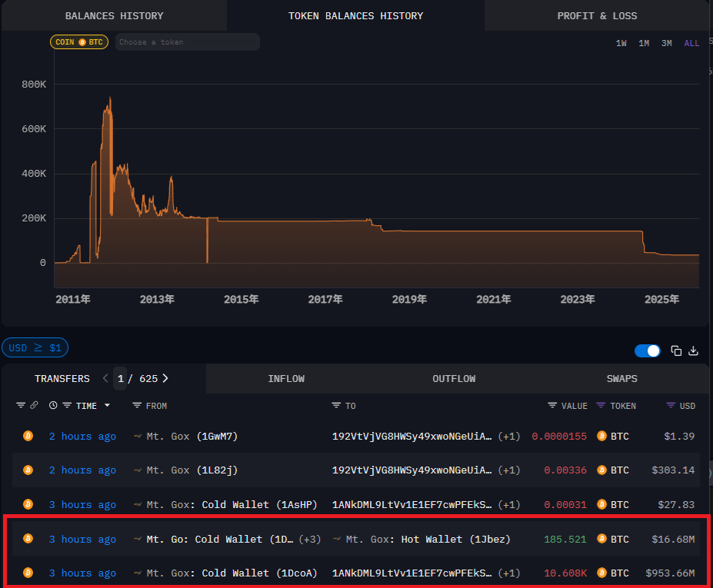This screenshot has height=588, width=713.
Task: Go to next transfers page arrow
Action: pyautogui.click(x=165, y=378)
